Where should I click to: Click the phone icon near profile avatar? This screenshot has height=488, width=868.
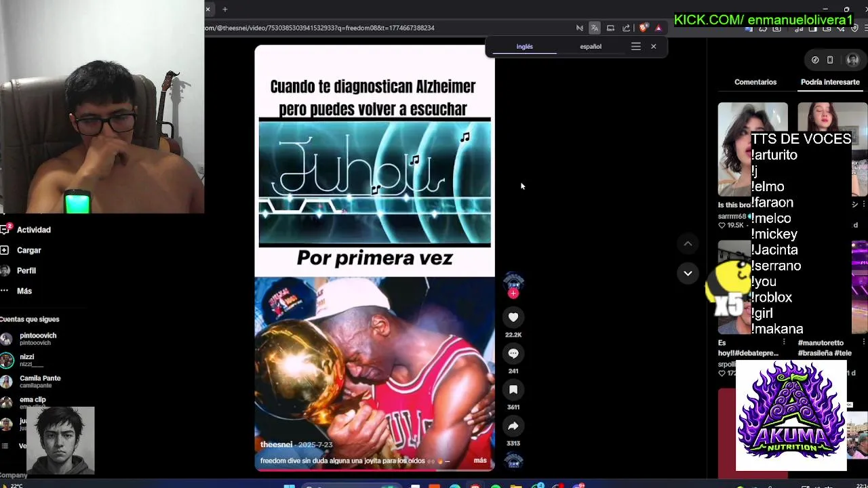830,60
